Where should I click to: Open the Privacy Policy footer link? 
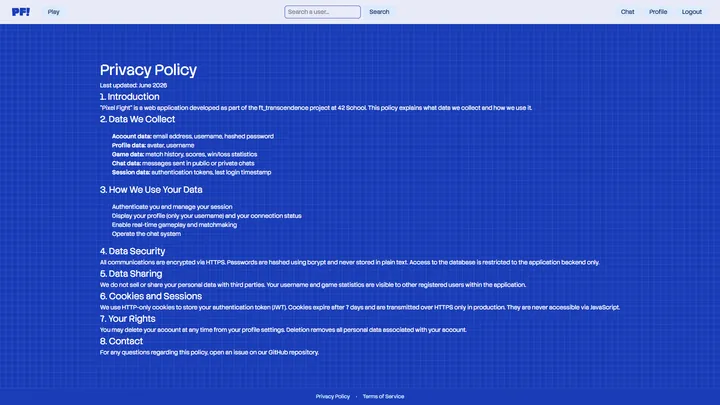click(333, 396)
